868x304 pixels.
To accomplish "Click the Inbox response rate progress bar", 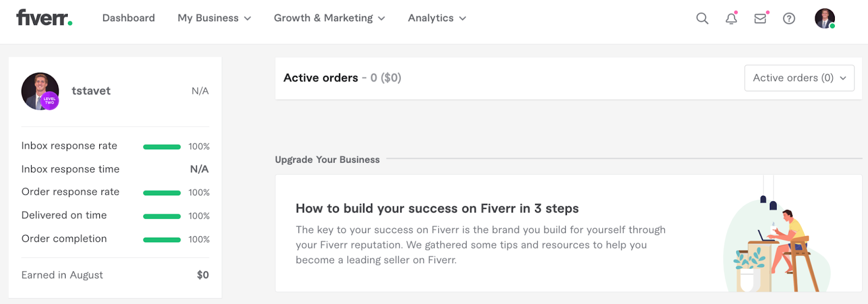I will click(162, 147).
